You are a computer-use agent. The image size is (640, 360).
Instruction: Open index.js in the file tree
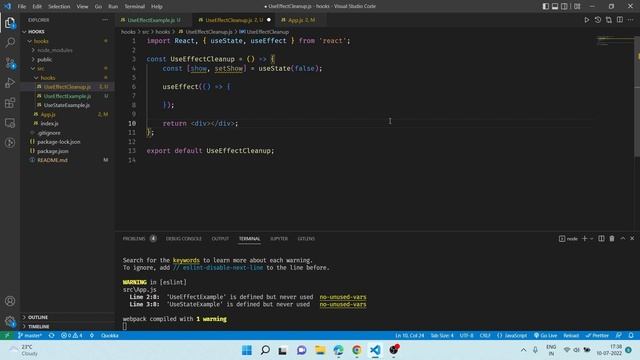click(x=67, y=123)
